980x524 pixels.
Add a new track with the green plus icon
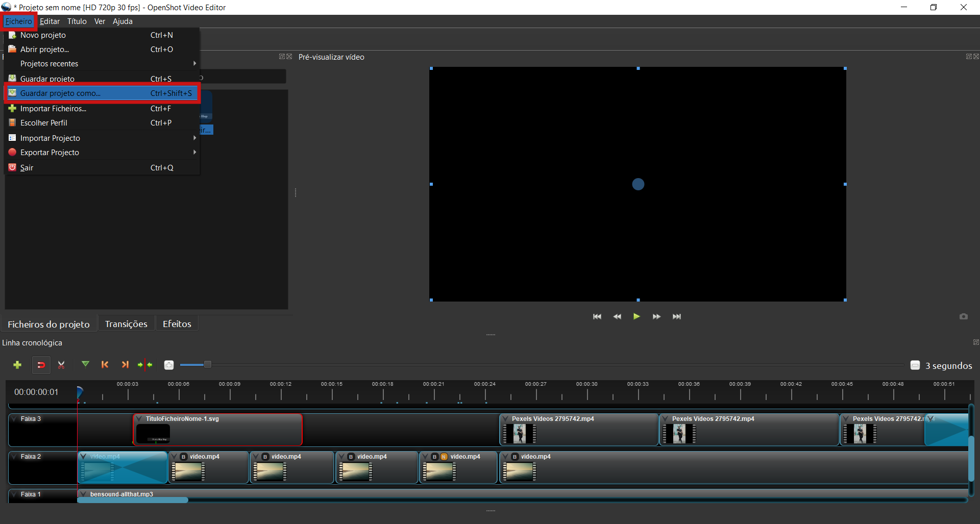pyautogui.click(x=17, y=365)
